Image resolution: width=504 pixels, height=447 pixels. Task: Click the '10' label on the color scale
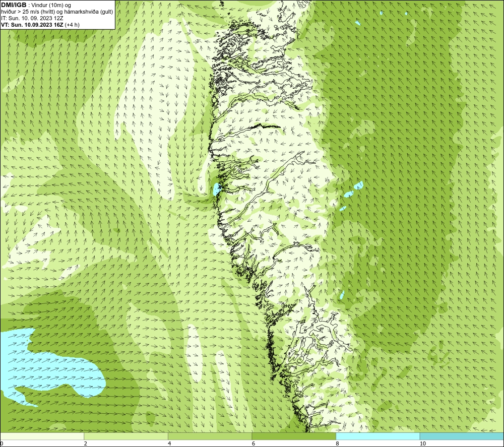tap(423, 443)
